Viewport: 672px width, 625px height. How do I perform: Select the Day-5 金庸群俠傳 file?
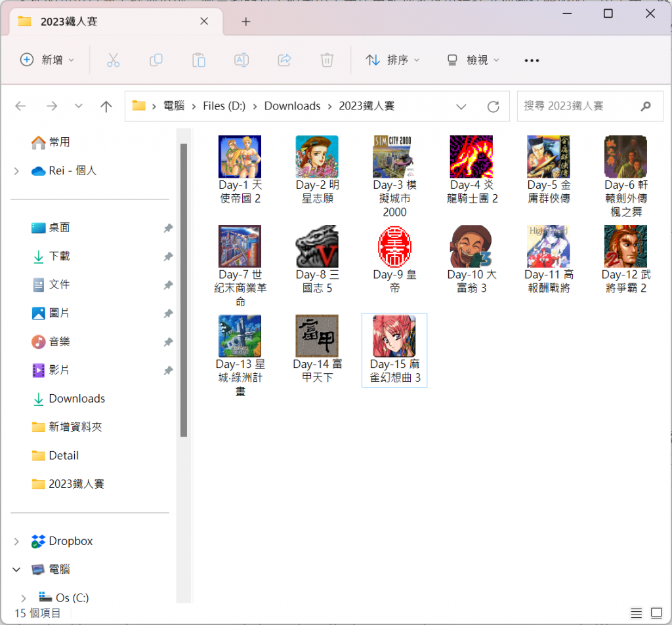[x=549, y=170]
